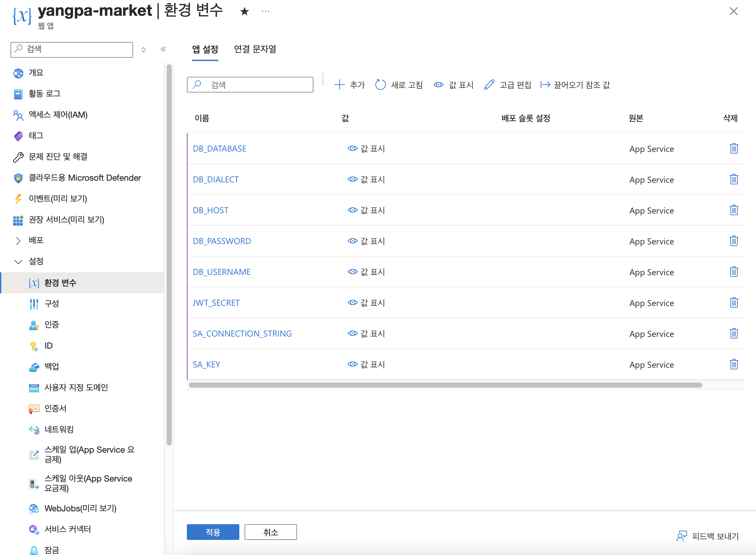Viewport: 756px width, 555px height.
Task: Open 구성 in the sidebar menu
Action: click(x=51, y=304)
